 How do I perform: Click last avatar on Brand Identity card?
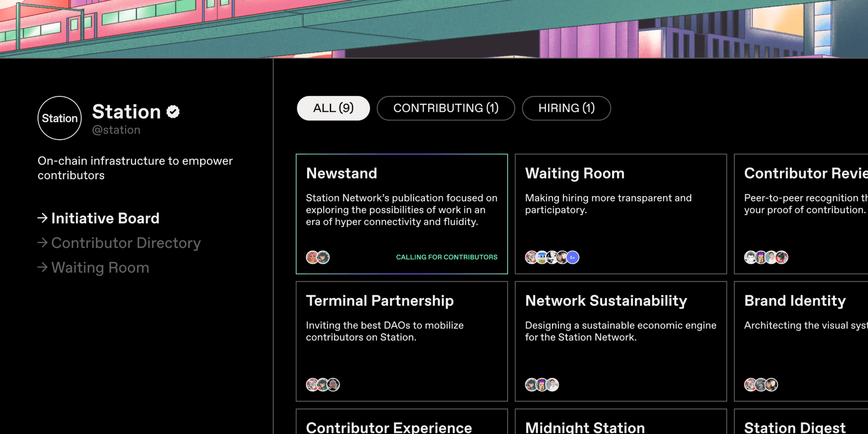tap(772, 385)
